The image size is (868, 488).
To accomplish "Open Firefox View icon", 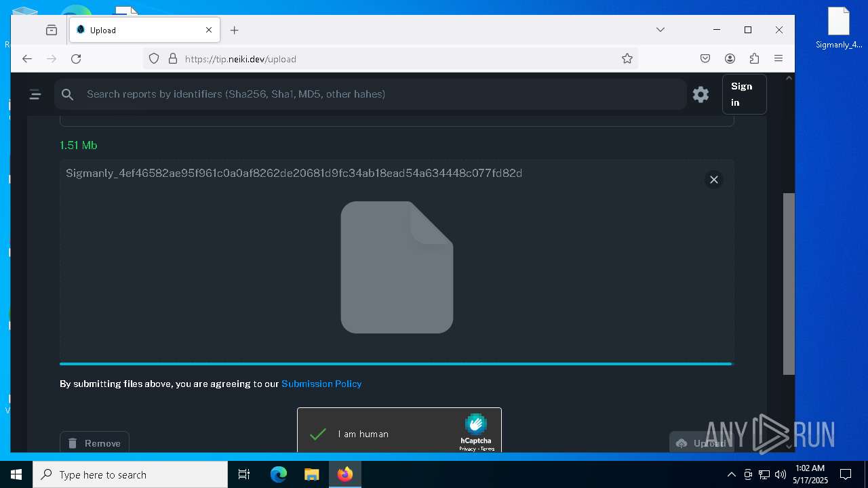I will [52, 30].
